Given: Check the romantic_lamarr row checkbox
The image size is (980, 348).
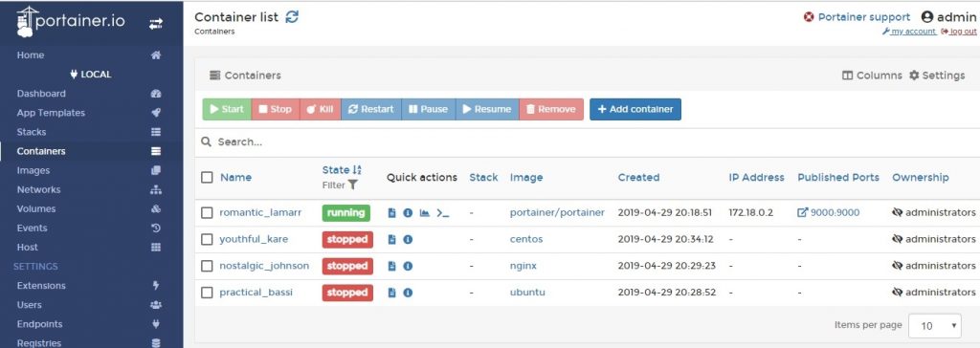Looking at the screenshot, I should click(207, 213).
